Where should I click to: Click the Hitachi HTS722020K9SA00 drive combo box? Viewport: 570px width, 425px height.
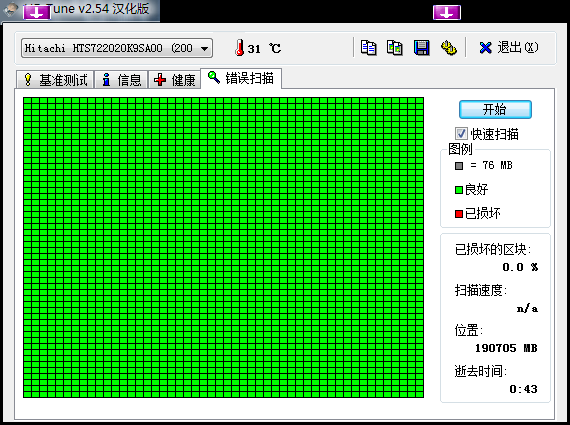click(x=117, y=48)
